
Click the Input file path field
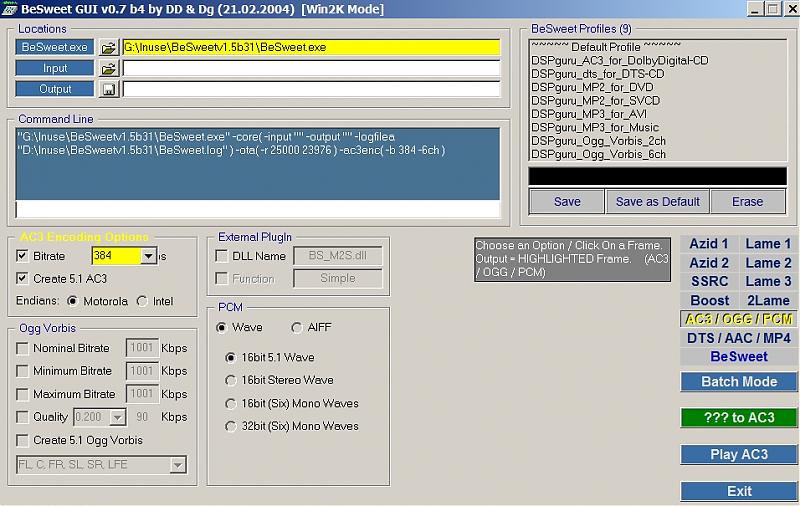pos(310,68)
